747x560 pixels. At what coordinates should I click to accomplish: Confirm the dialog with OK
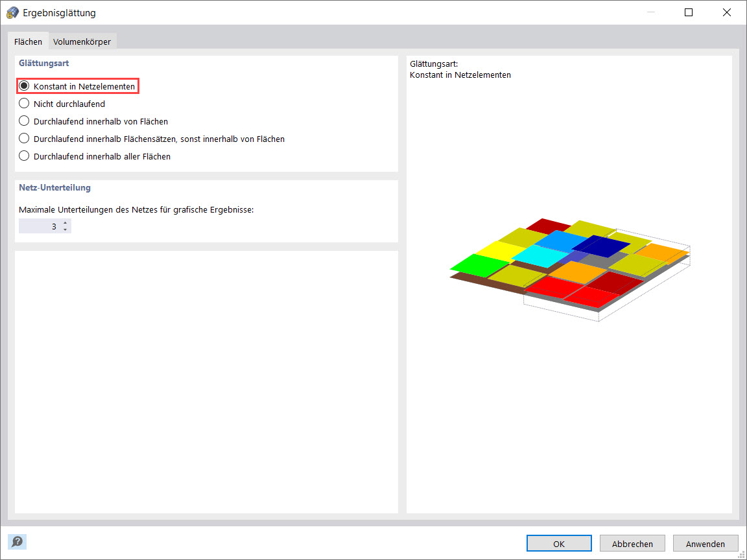click(559, 544)
